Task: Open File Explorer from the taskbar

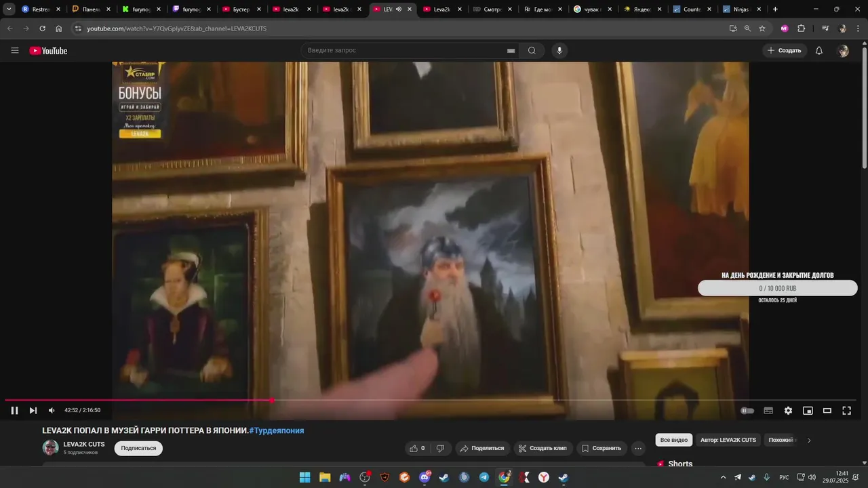Action: tap(325, 477)
